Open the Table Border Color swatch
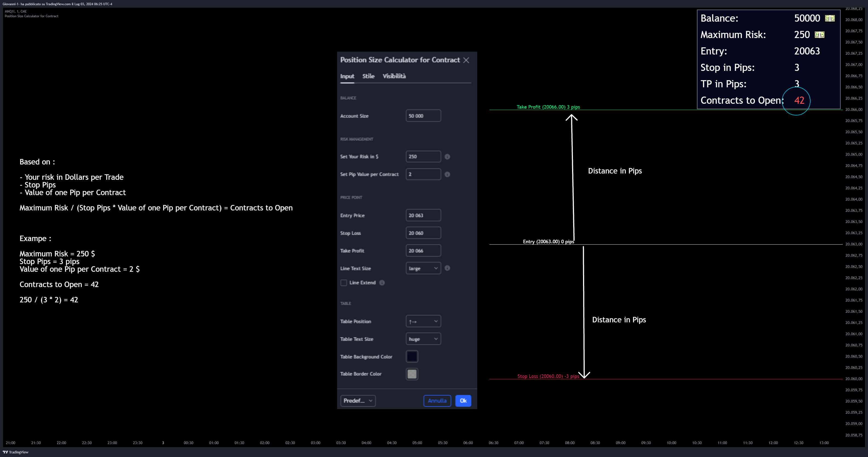The width and height of the screenshot is (868, 457). click(x=412, y=374)
